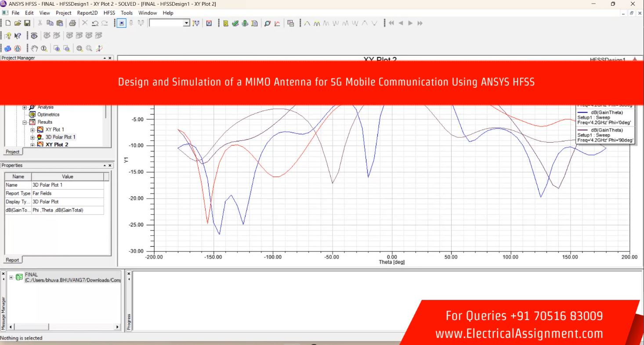Switch to the Project tab
This screenshot has height=345, width=644.
[x=13, y=152]
